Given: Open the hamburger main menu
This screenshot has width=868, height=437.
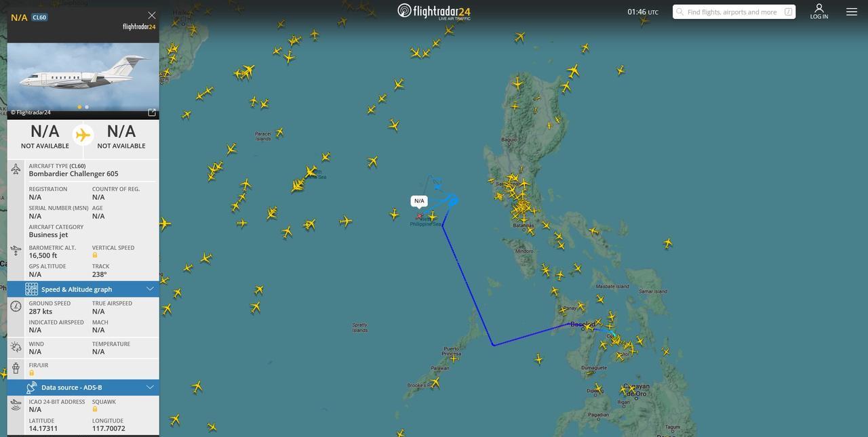Looking at the screenshot, I should (852, 12).
